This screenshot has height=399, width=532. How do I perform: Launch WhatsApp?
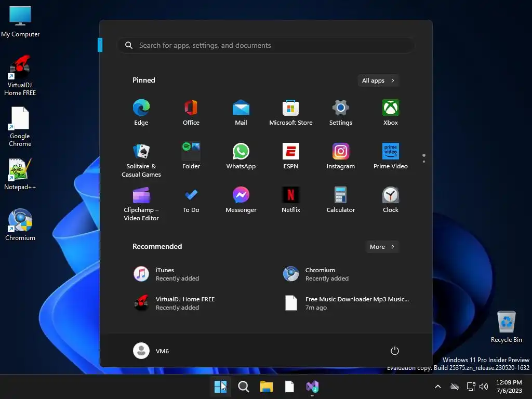tap(241, 156)
